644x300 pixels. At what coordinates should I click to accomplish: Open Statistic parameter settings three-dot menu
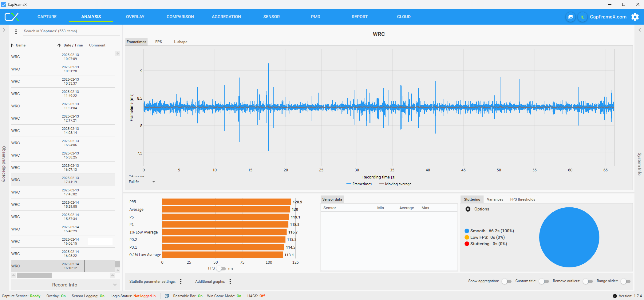pos(181,282)
